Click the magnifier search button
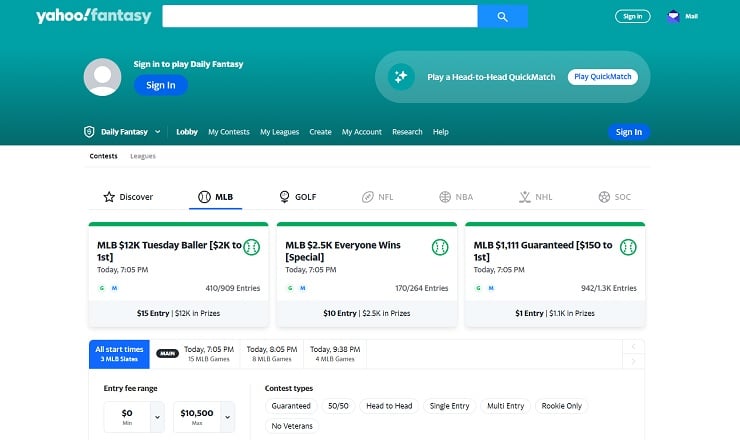Viewport: 740px width, 440px height. 503,17
